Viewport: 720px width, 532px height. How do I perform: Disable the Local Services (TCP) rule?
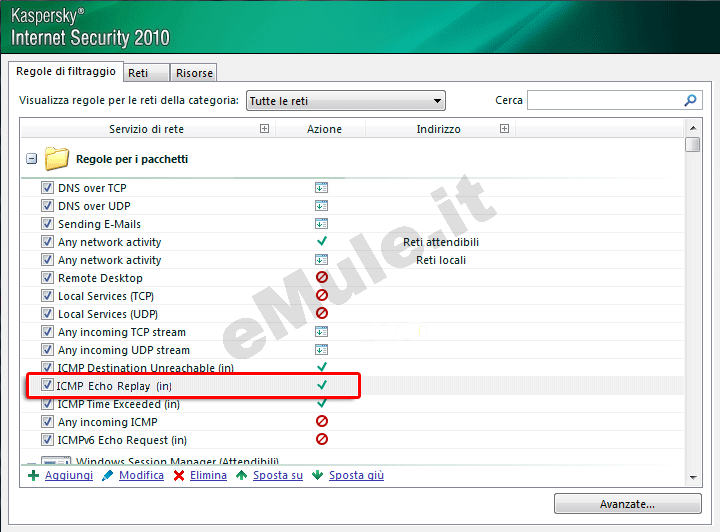tap(47, 295)
